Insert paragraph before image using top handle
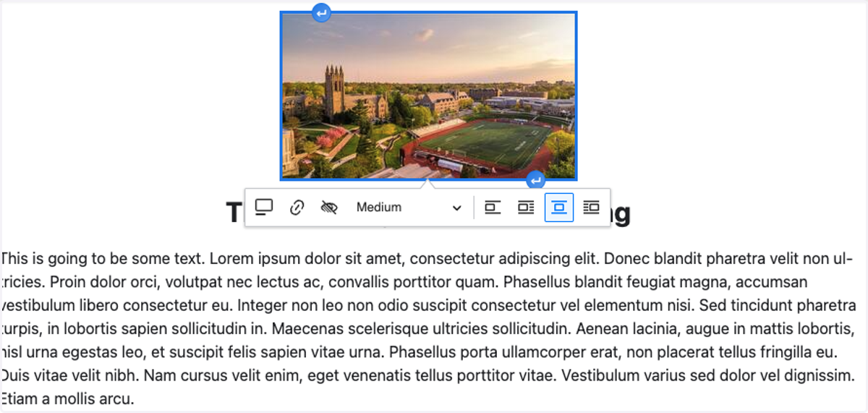868x413 pixels. click(x=321, y=12)
